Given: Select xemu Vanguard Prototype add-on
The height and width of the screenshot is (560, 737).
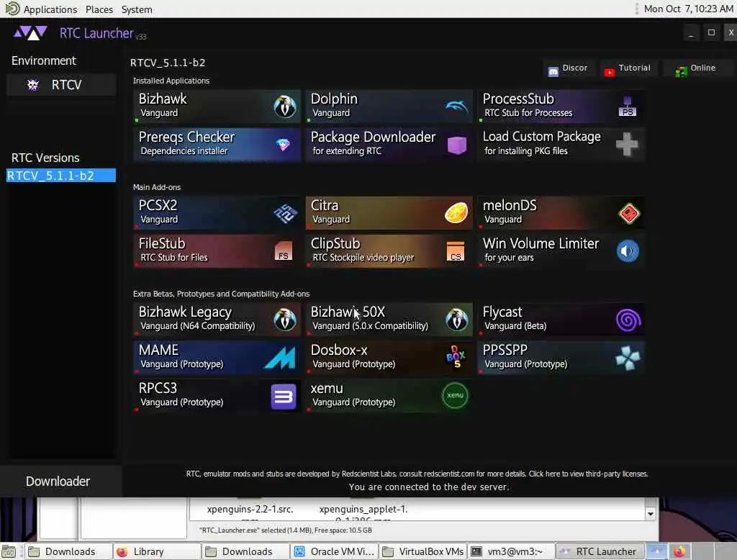Looking at the screenshot, I should [389, 396].
